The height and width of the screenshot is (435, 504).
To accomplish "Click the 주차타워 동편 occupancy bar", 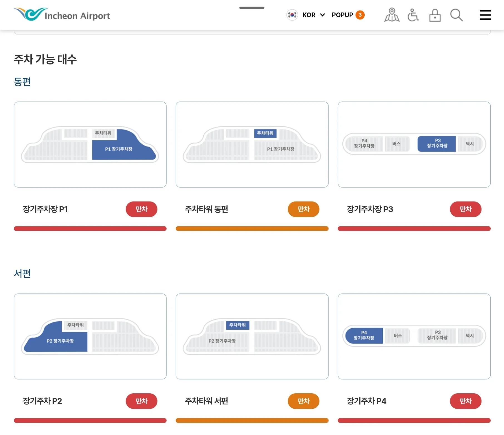I will 252,228.
